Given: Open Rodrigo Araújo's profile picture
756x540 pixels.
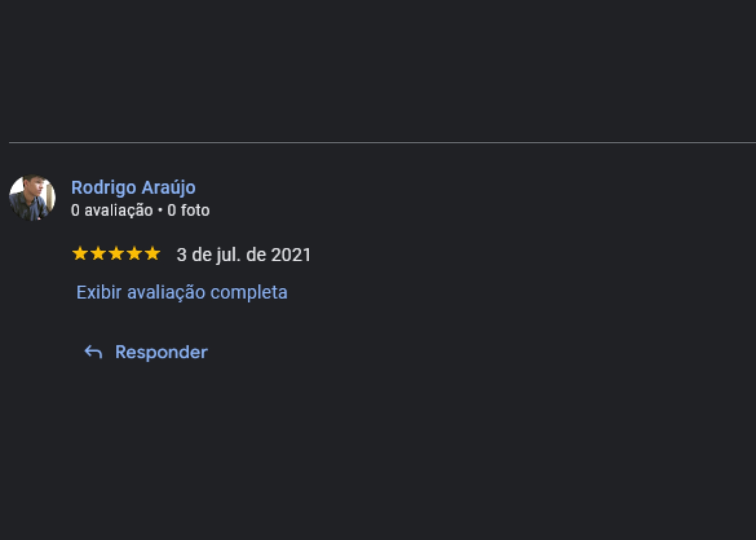Looking at the screenshot, I should [x=32, y=198].
